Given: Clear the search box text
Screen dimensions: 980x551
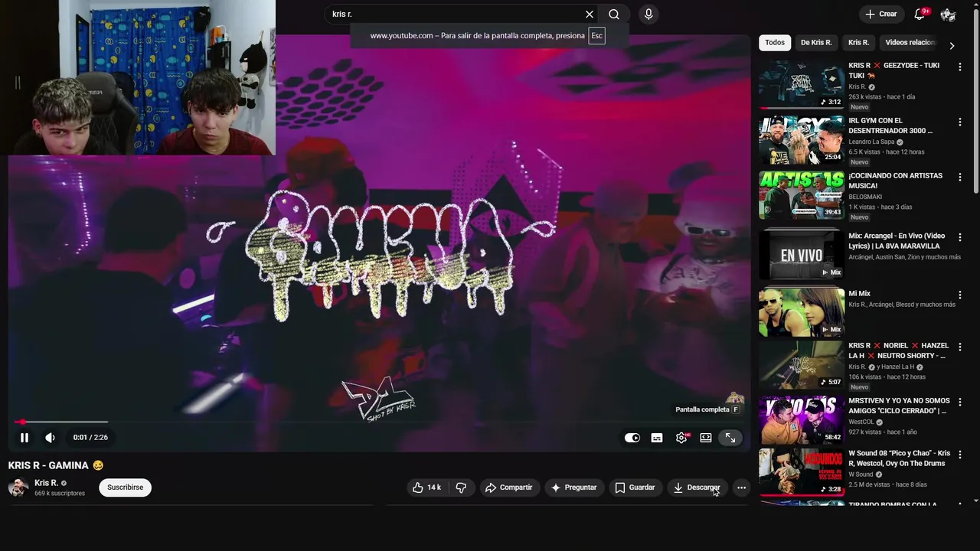Looking at the screenshot, I should (x=590, y=15).
